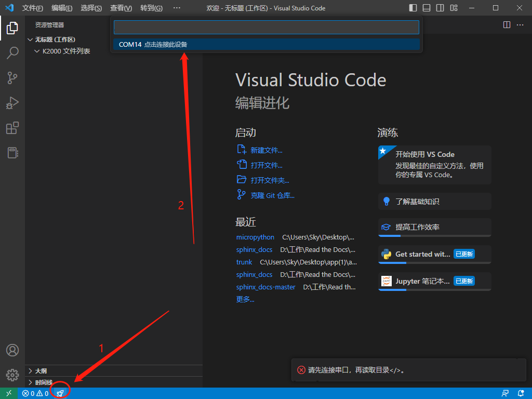
Task: Click the errors and warnings status indicator
Action: (x=35, y=393)
